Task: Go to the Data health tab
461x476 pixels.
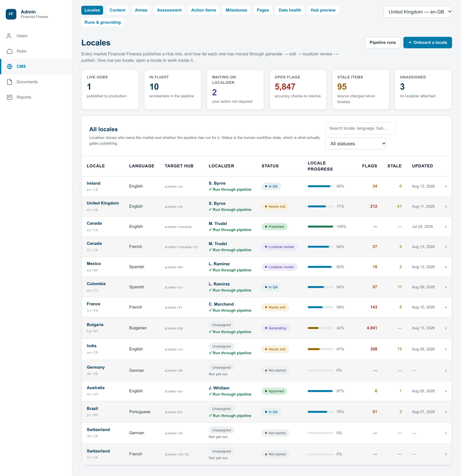Action: pyautogui.click(x=290, y=10)
